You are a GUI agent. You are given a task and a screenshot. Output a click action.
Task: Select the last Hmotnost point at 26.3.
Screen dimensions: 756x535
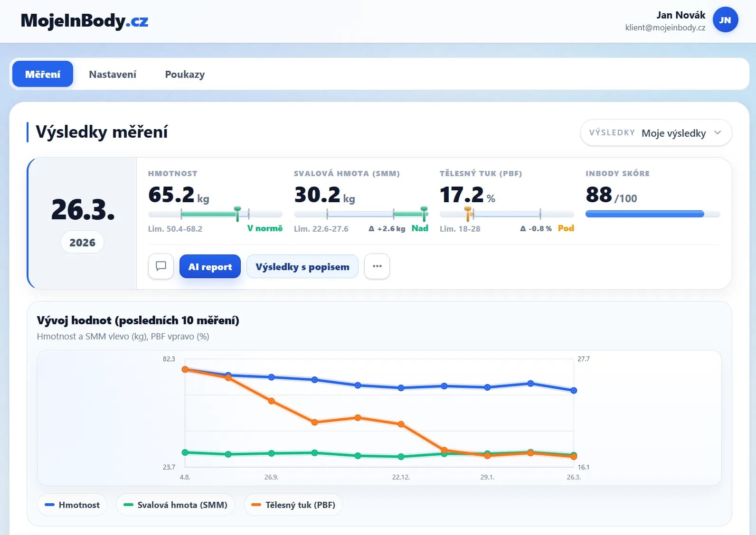tap(574, 390)
